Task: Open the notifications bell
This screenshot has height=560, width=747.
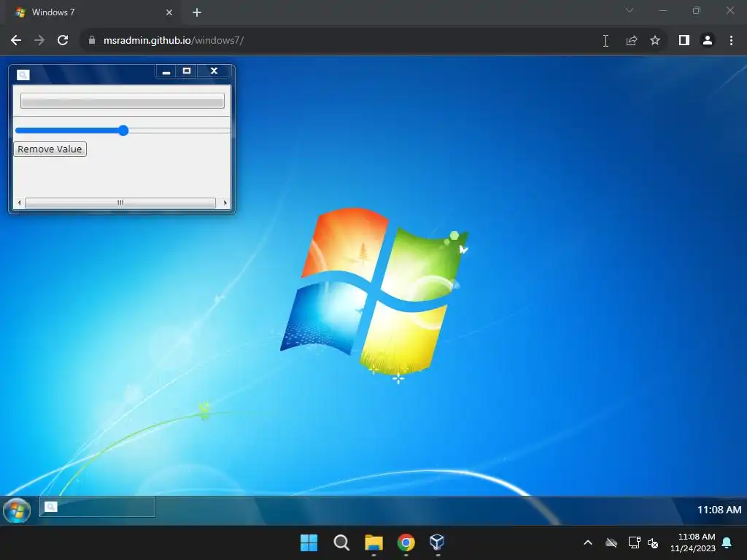Action: [727, 542]
